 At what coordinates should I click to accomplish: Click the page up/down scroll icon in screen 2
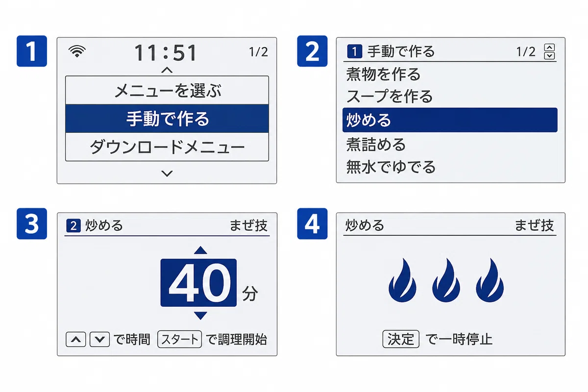(x=550, y=51)
